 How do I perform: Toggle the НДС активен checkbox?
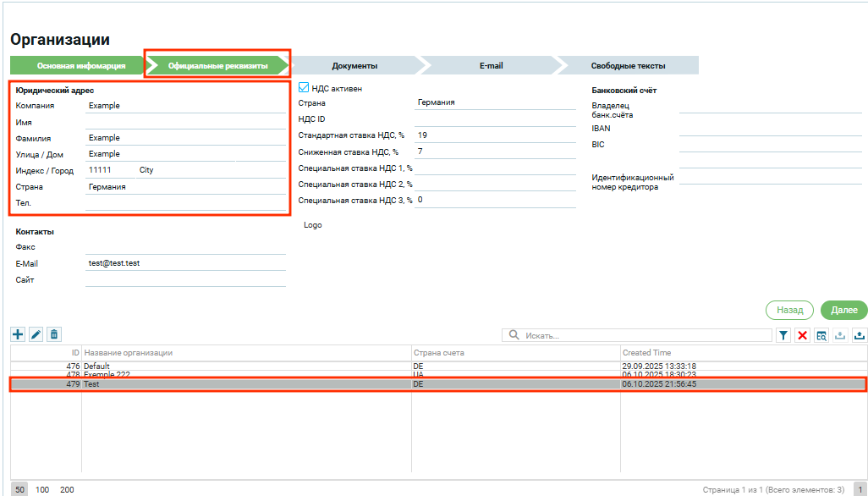tap(305, 87)
